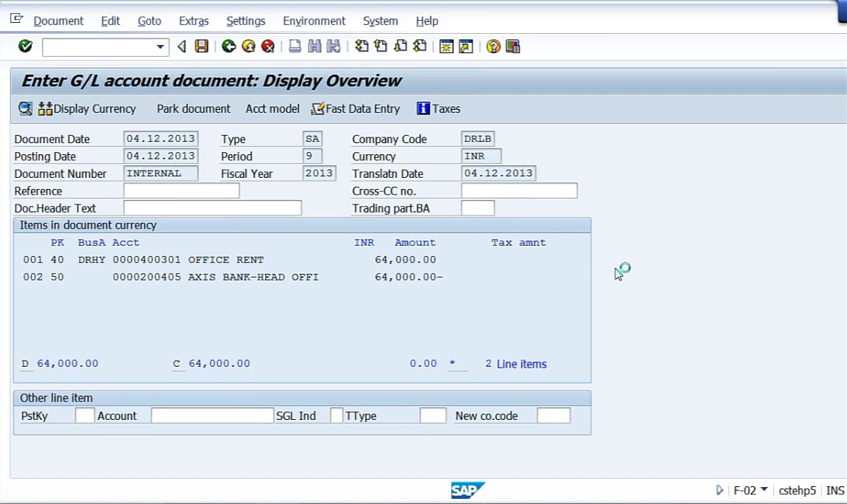Go to the next page icon
847x504 pixels.
click(x=400, y=46)
